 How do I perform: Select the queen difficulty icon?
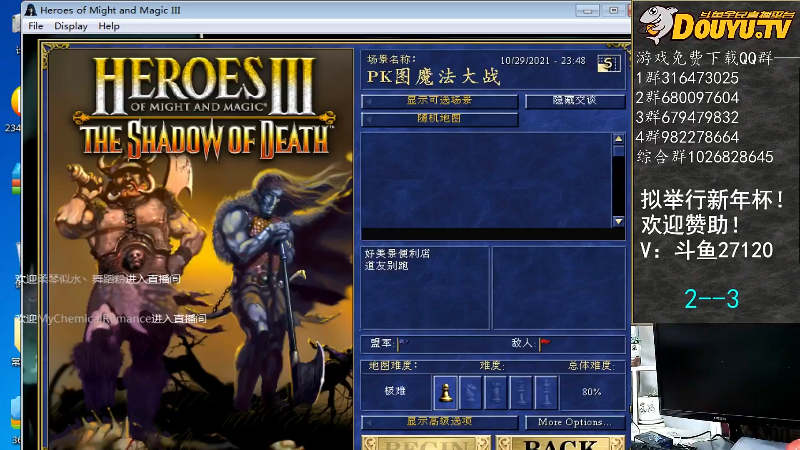tap(521, 392)
